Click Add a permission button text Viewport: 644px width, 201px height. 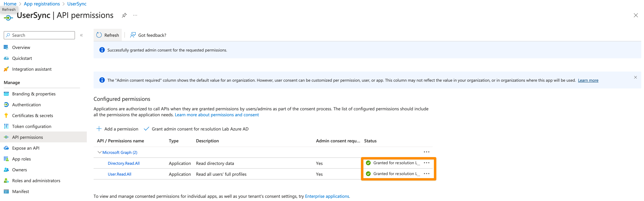[121, 129]
